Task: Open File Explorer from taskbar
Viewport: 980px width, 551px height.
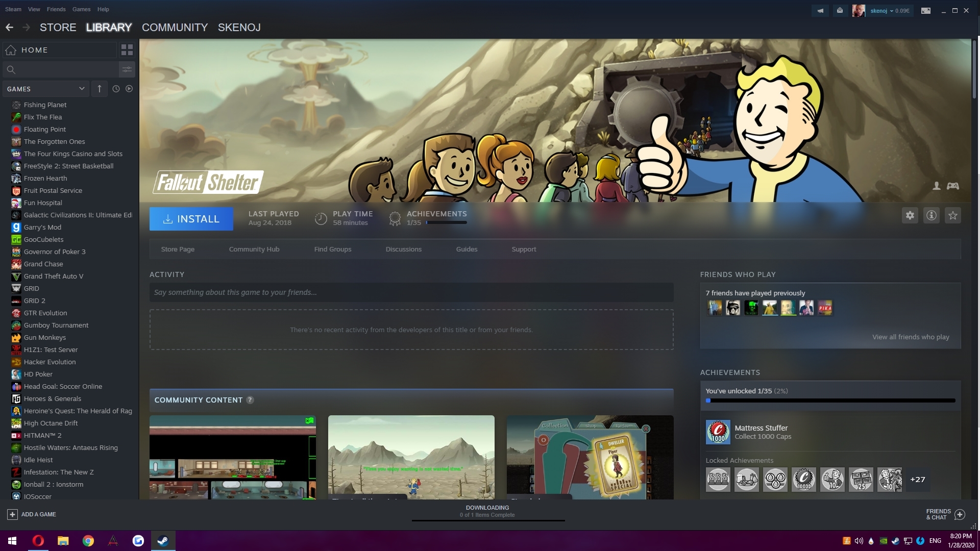Action: tap(63, 541)
